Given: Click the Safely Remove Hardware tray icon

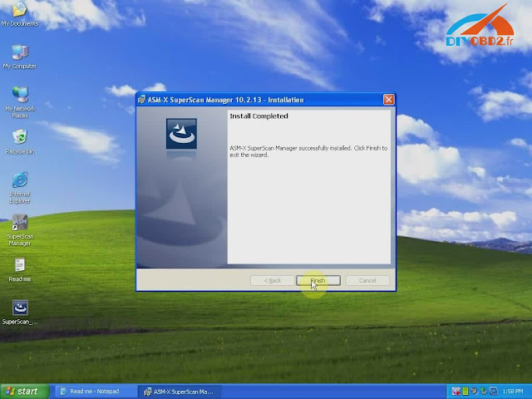Looking at the screenshot, I should click(x=484, y=392).
